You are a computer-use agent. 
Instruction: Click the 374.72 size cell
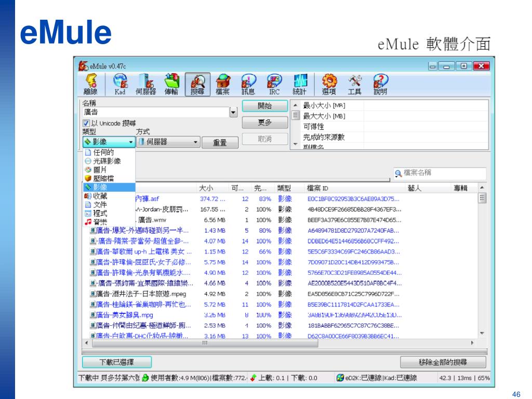[212, 199]
